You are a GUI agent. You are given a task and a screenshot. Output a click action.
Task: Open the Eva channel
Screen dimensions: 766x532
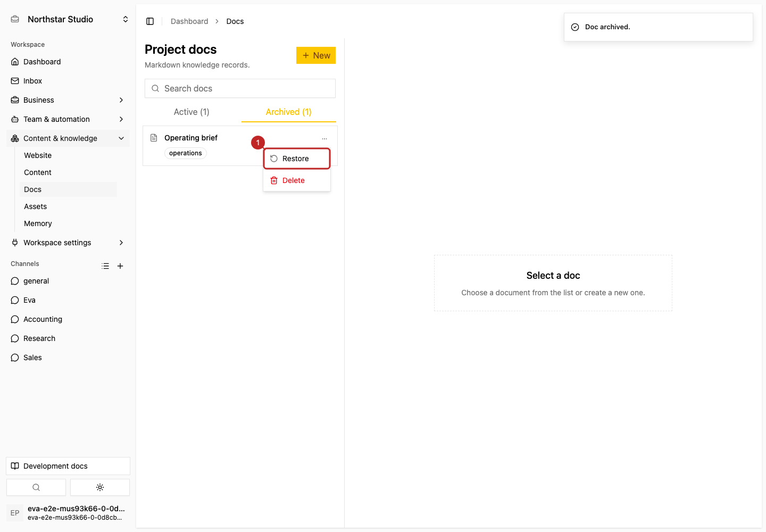(68, 300)
